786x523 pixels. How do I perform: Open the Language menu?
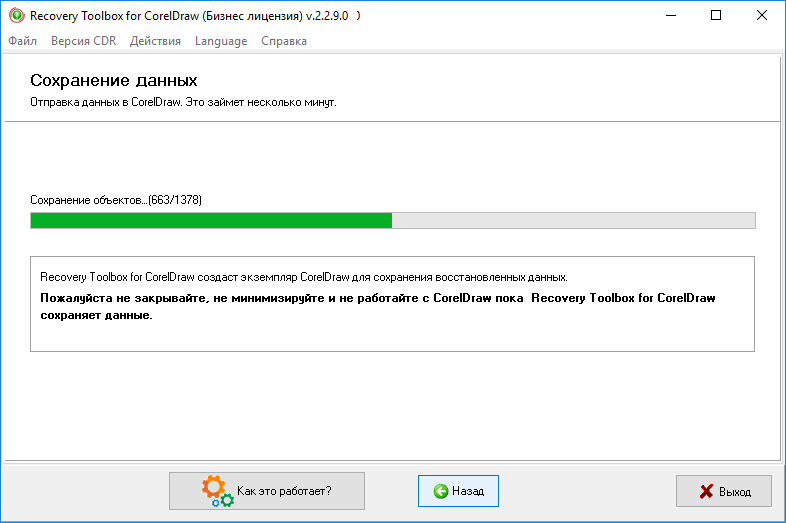point(221,41)
